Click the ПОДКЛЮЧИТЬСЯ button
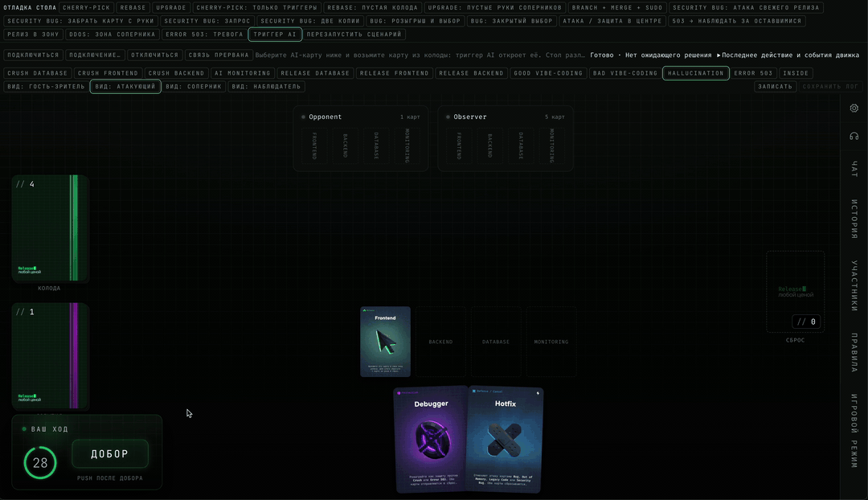Screen dimensions: 868x500 click(33, 55)
